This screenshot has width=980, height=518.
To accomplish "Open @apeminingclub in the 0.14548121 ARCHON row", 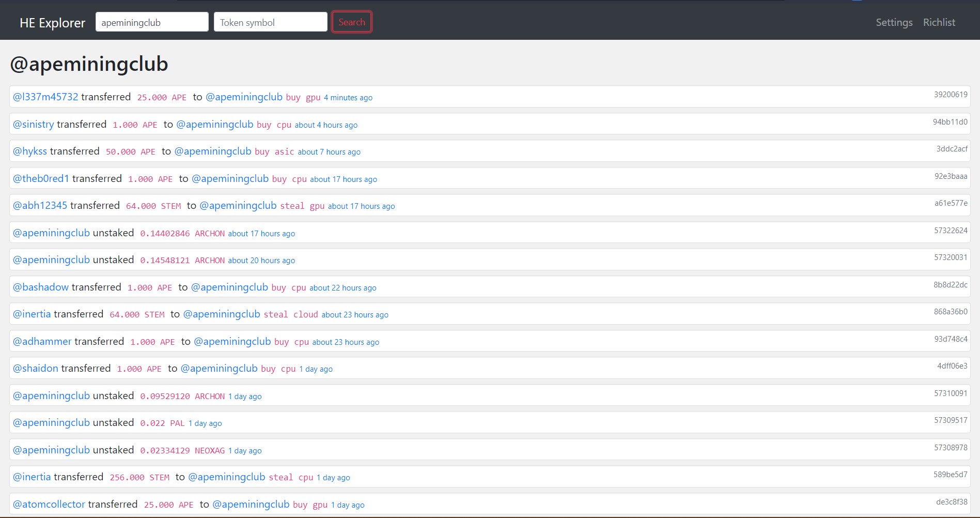I will click(x=51, y=260).
